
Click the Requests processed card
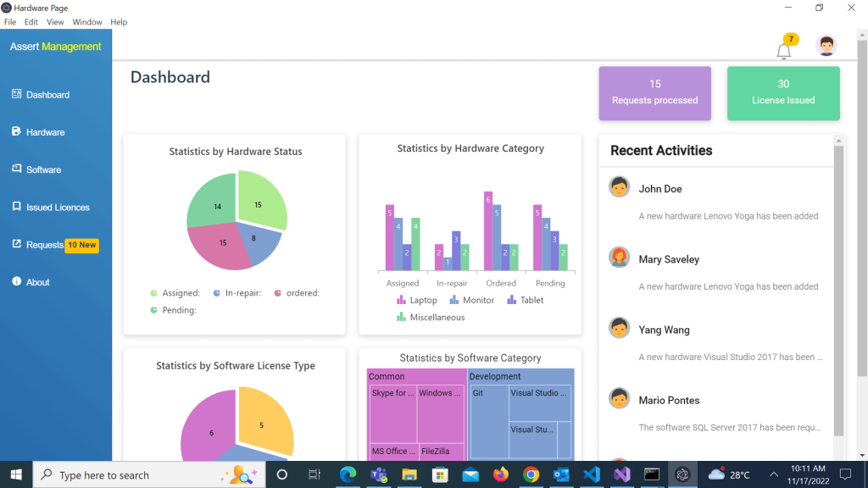pyautogui.click(x=654, y=93)
